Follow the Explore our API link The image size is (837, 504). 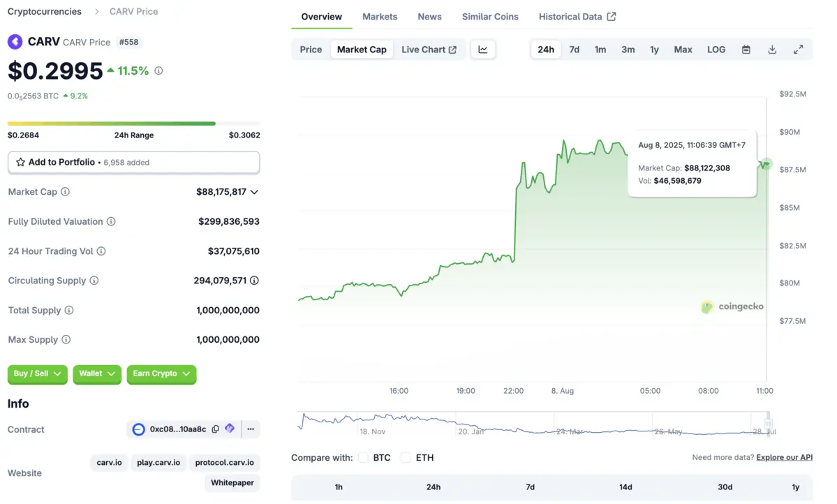pos(784,458)
